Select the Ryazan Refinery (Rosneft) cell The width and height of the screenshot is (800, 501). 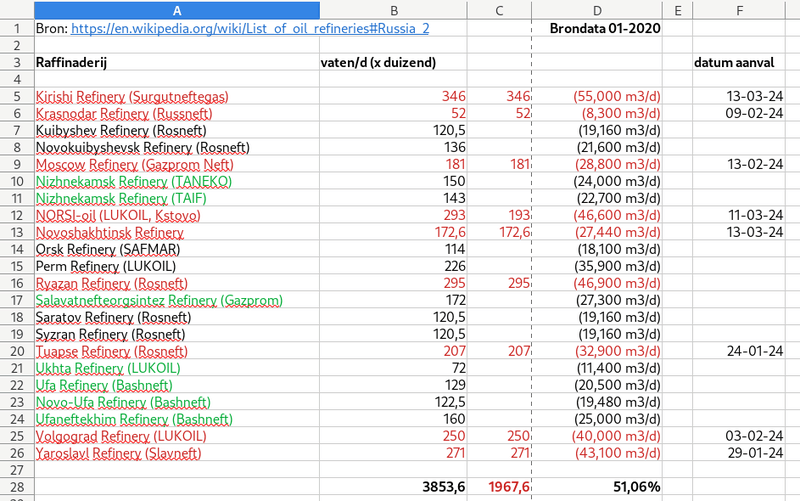pos(177,283)
